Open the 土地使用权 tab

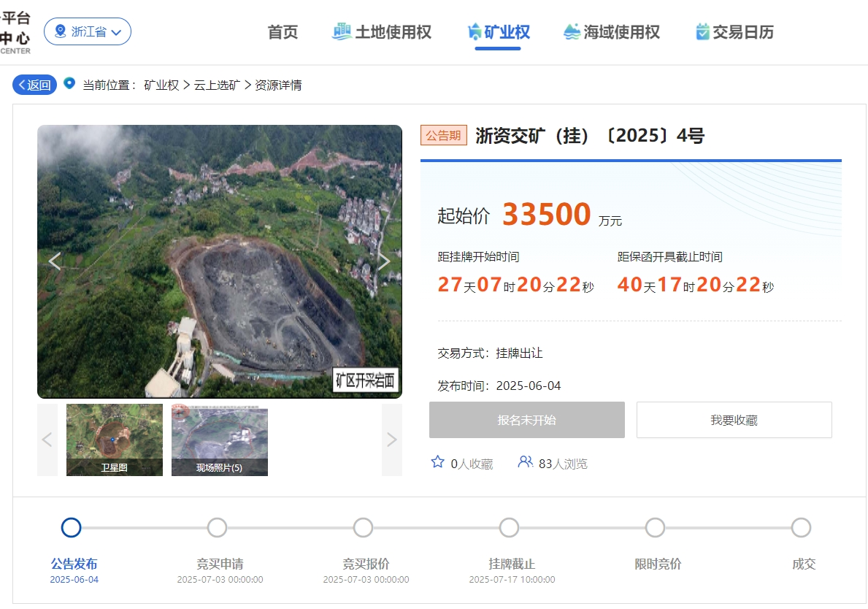tap(382, 32)
